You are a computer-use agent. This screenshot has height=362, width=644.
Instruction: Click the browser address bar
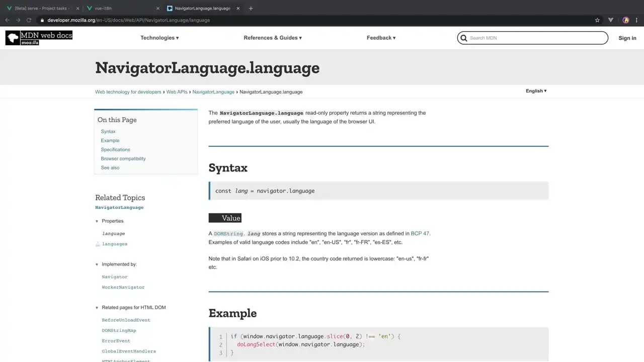(x=317, y=20)
